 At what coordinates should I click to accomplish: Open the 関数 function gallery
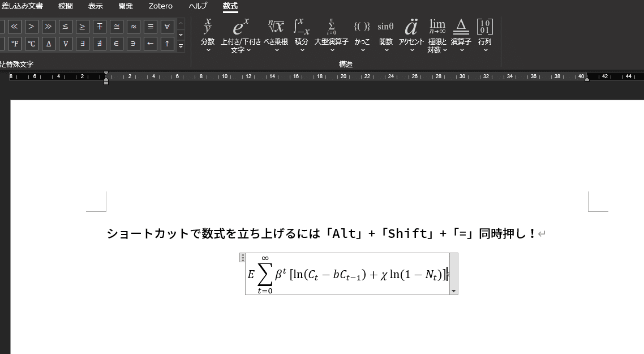coord(386,35)
